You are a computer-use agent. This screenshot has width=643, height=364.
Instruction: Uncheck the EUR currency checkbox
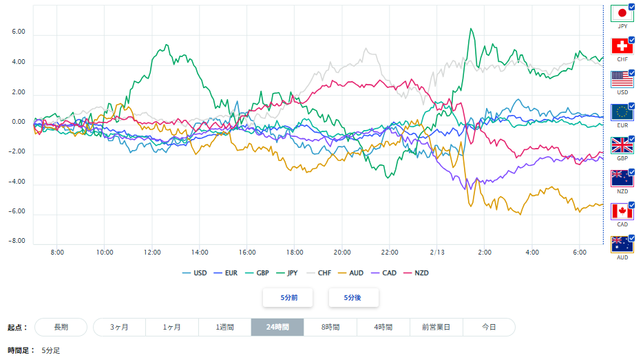click(x=631, y=106)
